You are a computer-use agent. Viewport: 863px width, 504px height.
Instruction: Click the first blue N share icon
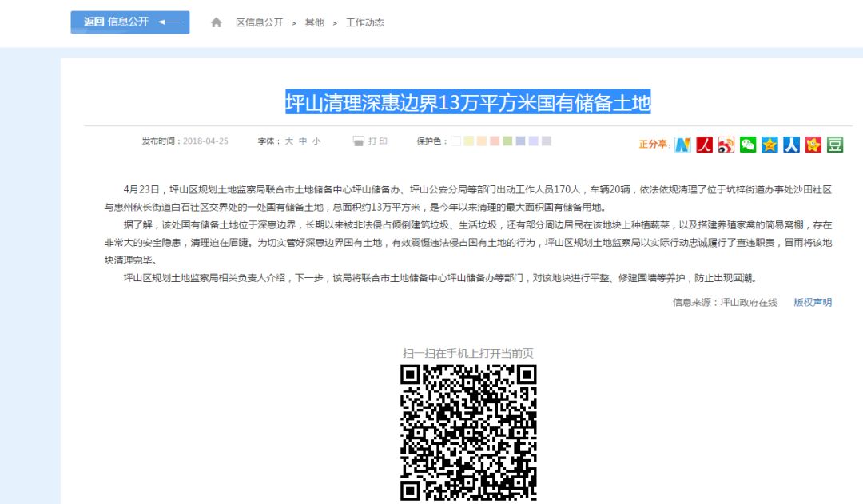(x=682, y=145)
